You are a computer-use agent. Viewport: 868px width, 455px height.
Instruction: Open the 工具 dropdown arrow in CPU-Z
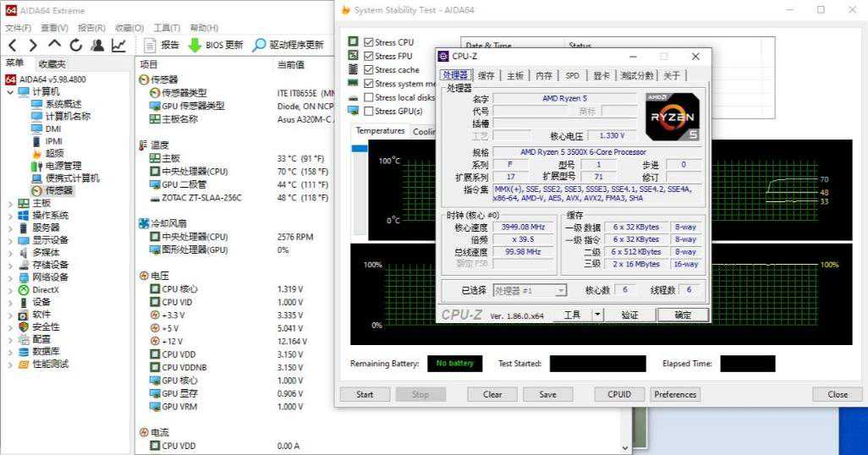pyautogui.click(x=597, y=315)
